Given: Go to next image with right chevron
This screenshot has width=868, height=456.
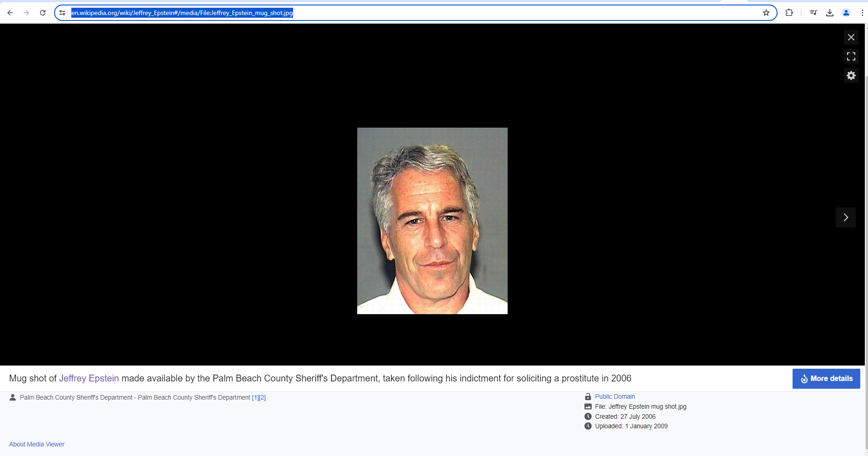Looking at the screenshot, I should (845, 217).
